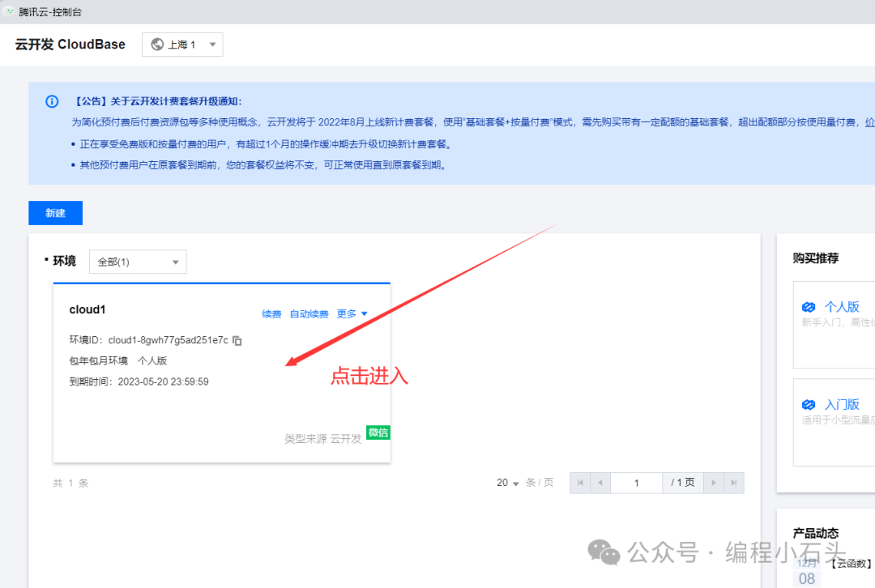Viewport: 875px width, 588px height.
Task: Click the 微信 green badge on cloud1 card
Action: coord(378,432)
